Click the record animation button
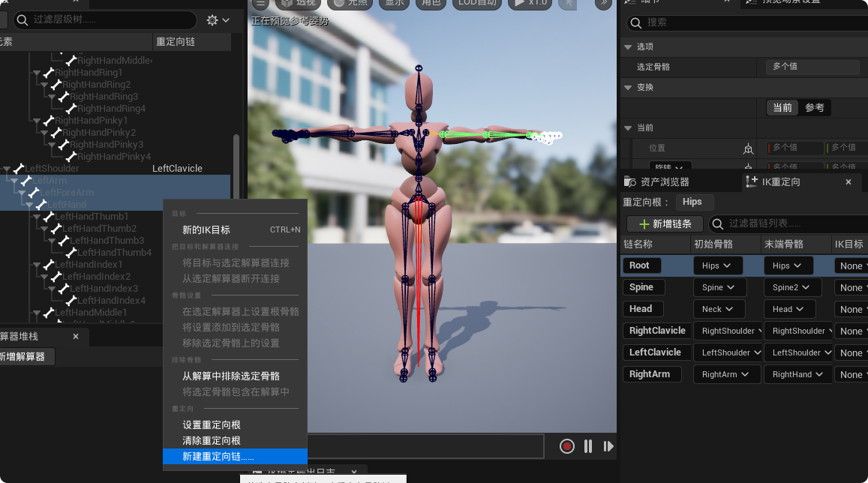868x483 pixels. [567, 446]
